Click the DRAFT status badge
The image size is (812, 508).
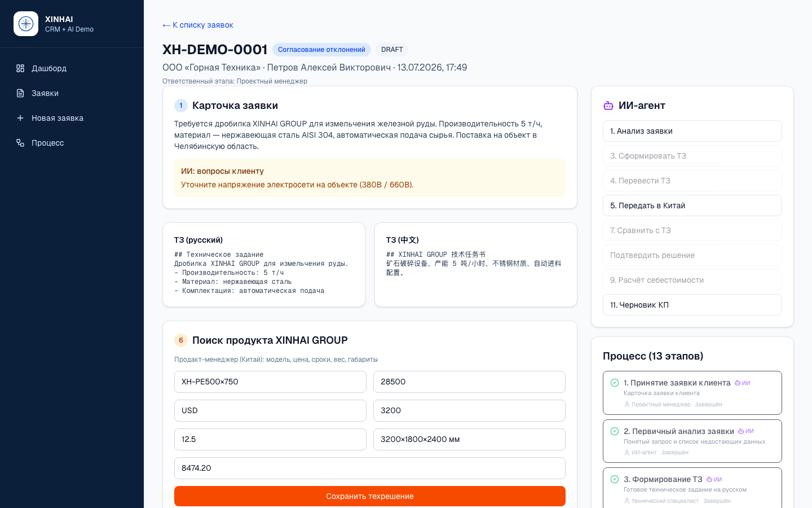pyautogui.click(x=392, y=50)
